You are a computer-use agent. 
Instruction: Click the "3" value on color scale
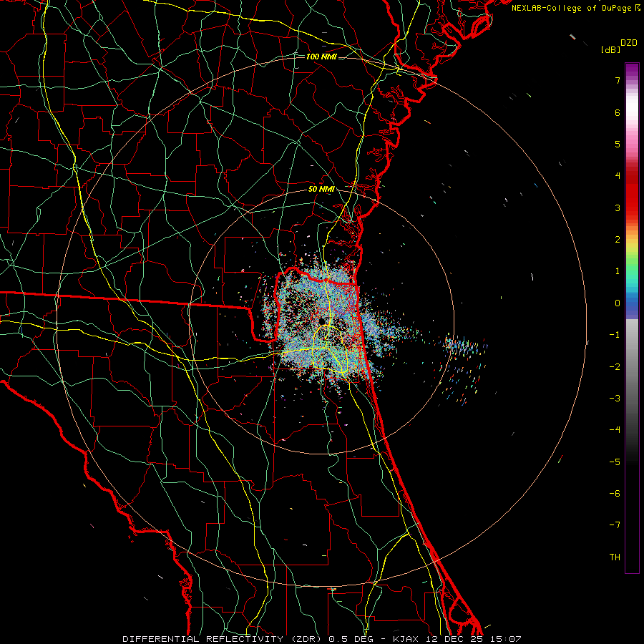[x=618, y=208]
